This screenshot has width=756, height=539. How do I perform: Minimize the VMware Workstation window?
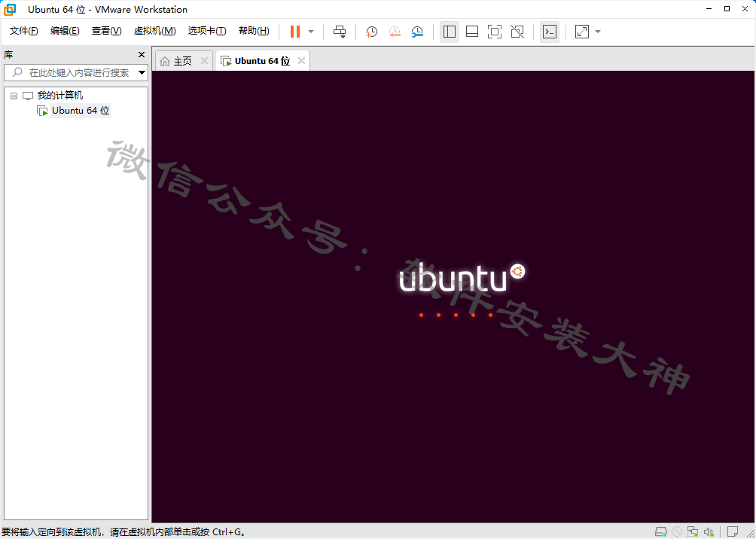click(709, 9)
